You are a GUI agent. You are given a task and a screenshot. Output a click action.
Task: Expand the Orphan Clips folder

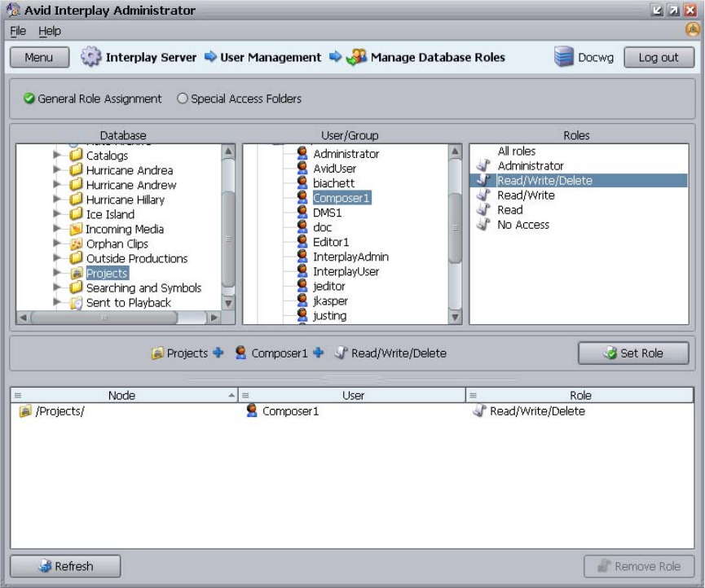[57, 244]
